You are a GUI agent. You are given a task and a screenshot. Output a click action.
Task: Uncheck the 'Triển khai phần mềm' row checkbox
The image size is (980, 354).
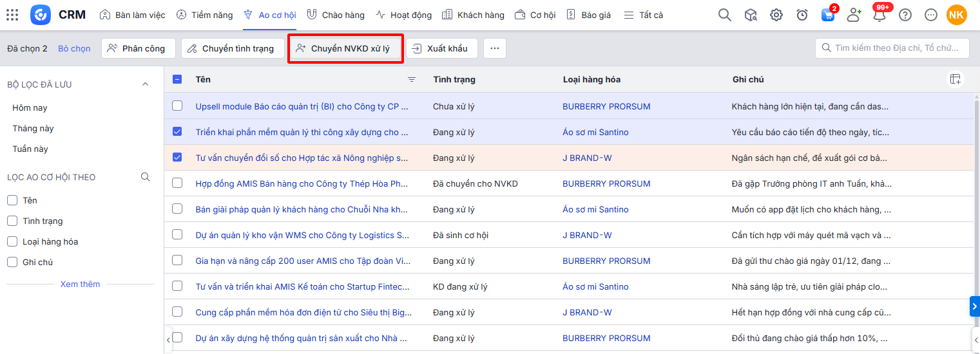(x=177, y=131)
